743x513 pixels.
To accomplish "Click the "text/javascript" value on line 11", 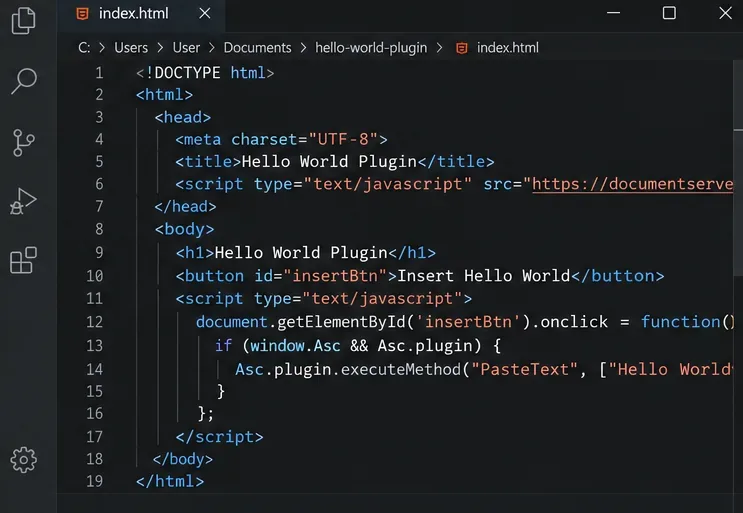I will (x=382, y=299).
